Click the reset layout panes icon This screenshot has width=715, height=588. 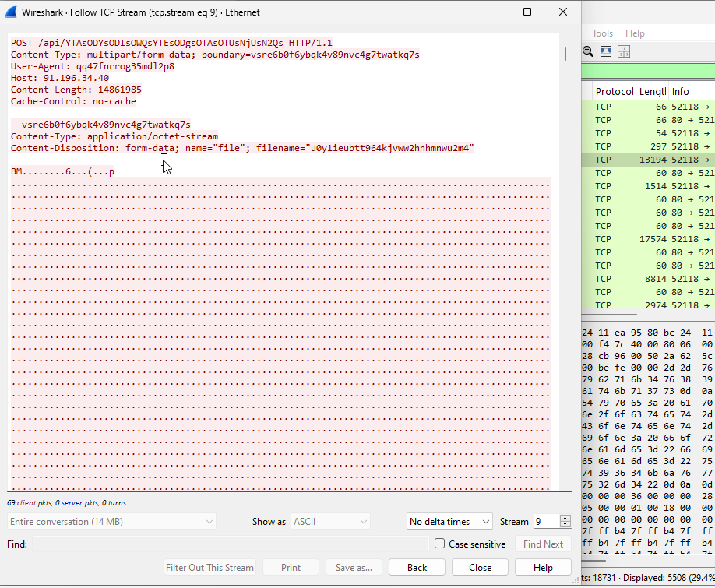pos(624,51)
